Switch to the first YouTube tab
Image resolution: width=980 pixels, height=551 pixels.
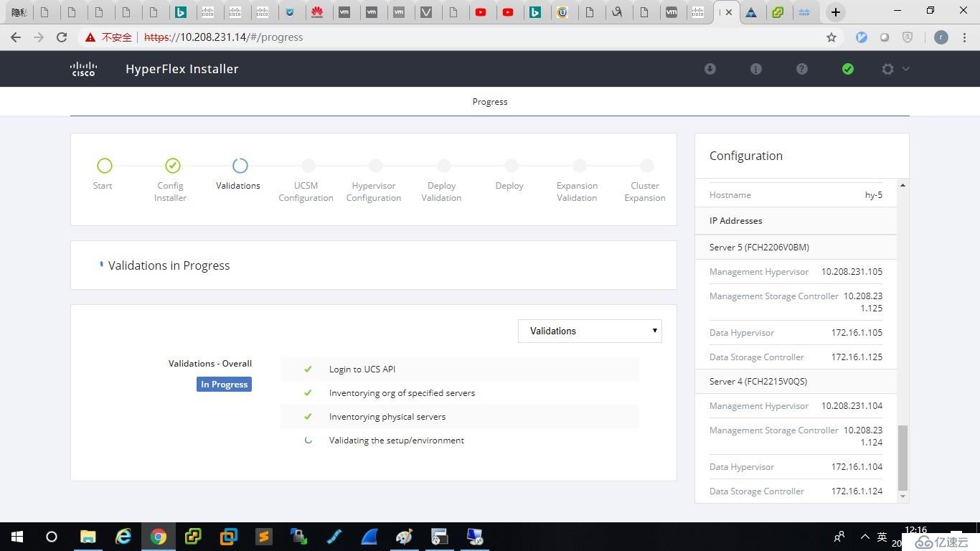[481, 12]
